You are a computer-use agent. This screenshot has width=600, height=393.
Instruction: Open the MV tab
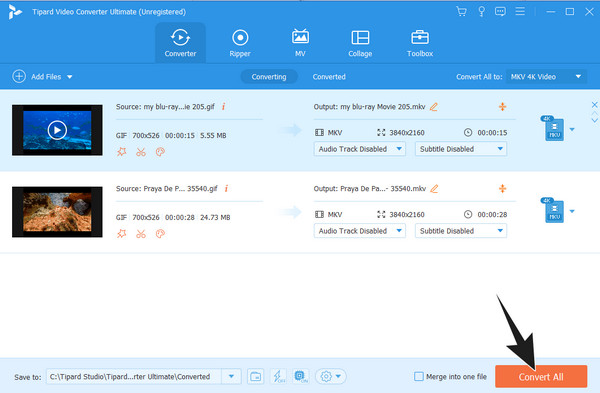300,42
